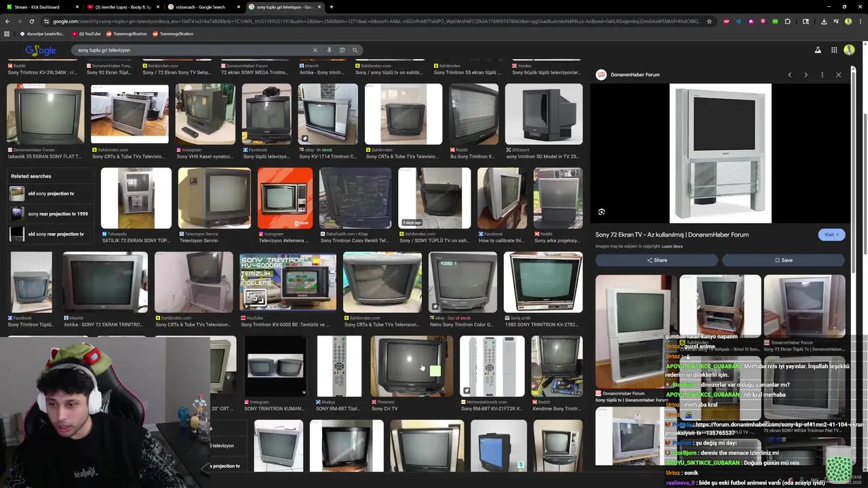Open browser extensions puzzle icon
The width and height of the screenshot is (868, 488).
pos(787,21)
